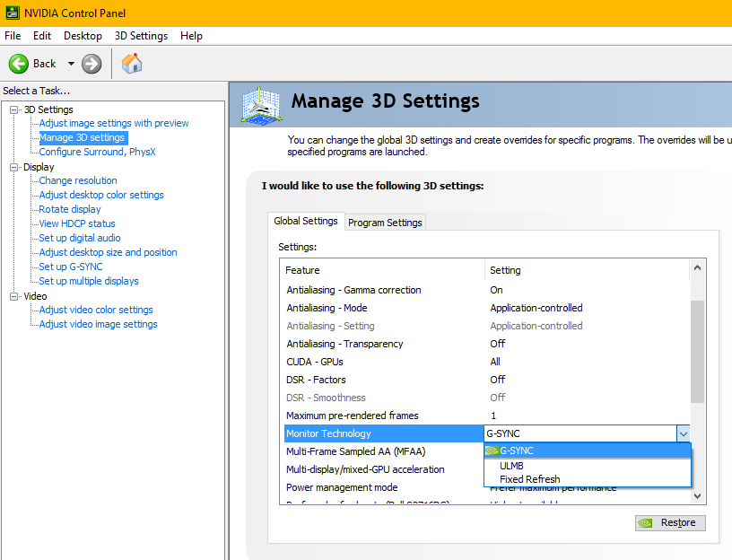Screen dimensions: 732x560
Task: Select the Multi-display/mixed-GPU acceleration row
Action: pyautogui.click(x=384, y=470)
